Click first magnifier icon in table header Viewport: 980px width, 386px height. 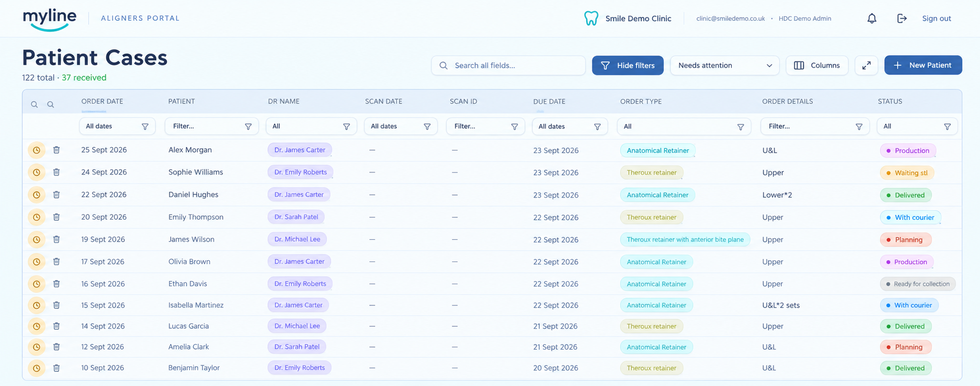click(x=34, y=104)
